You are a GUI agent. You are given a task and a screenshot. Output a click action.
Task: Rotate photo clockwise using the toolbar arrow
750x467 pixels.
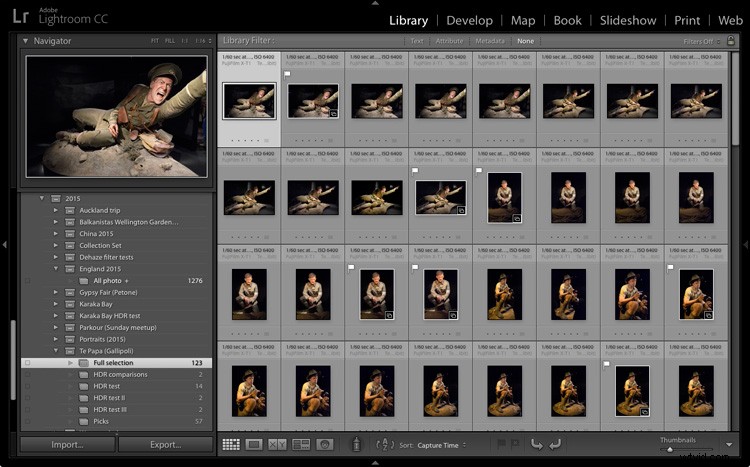click(x=555, y=445)
